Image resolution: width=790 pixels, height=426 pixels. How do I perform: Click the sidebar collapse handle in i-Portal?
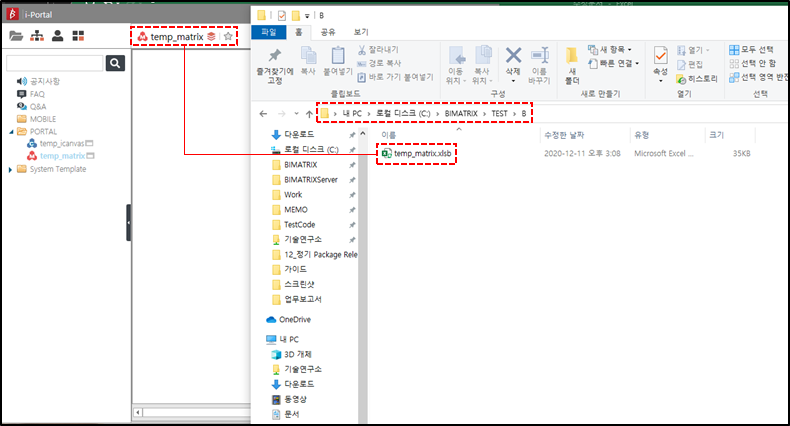tap(128, 223)
